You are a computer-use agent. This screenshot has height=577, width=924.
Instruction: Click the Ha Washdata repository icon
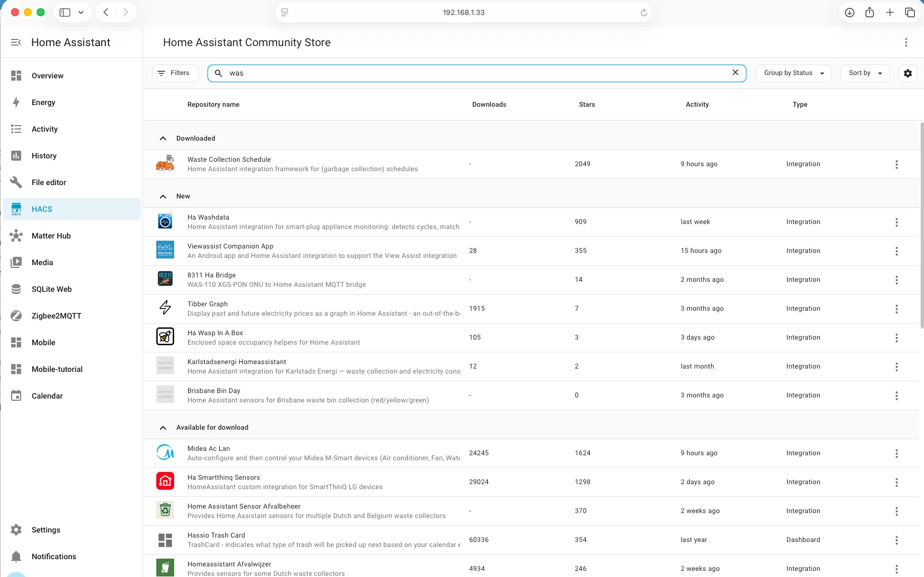[165, 221]
